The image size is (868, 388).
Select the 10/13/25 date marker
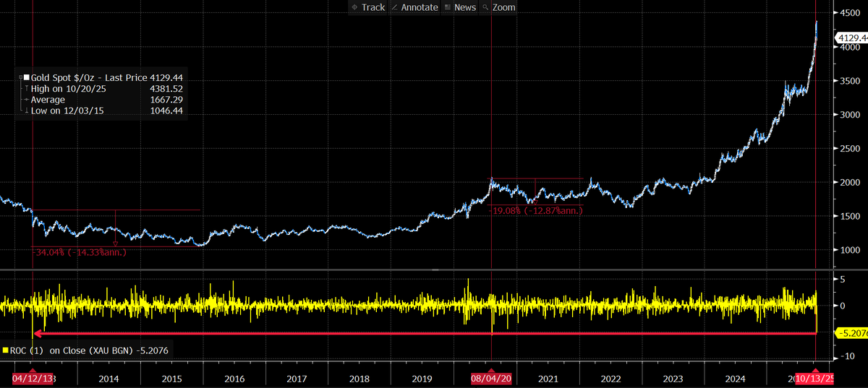click(x=814, y=379)
